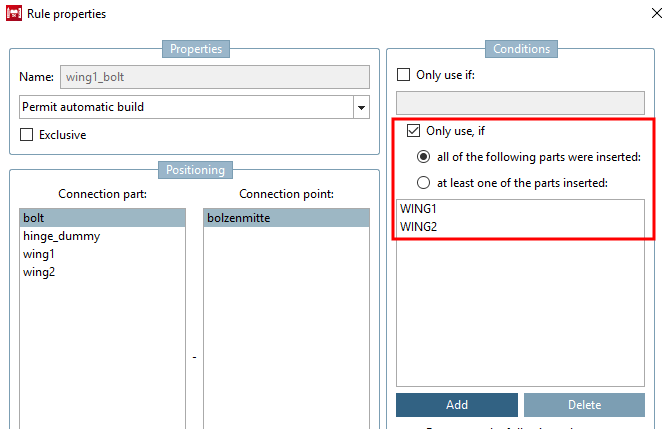Pick wing2 in Connection part list
The image size is (671, 429).
(x=39, y=272)
